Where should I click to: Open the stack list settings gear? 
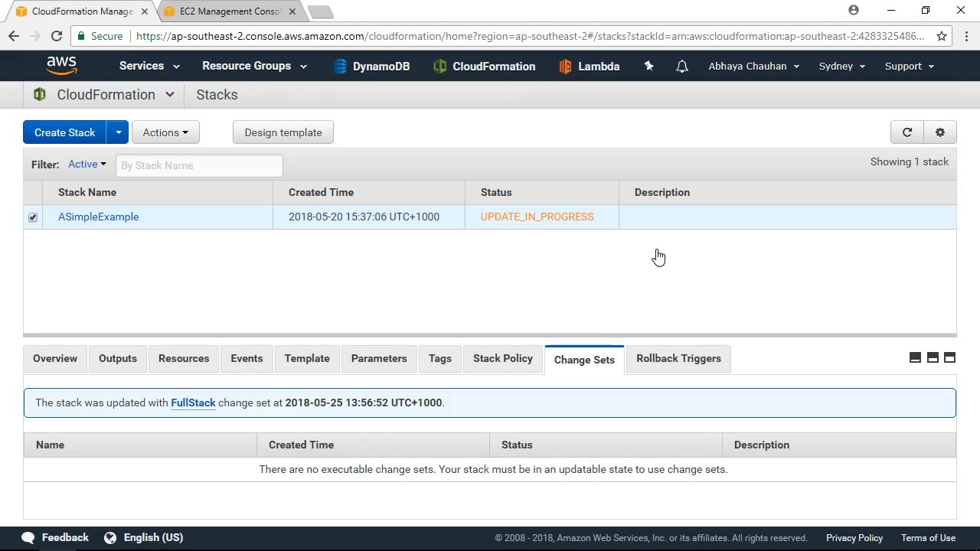coord(940,132)
